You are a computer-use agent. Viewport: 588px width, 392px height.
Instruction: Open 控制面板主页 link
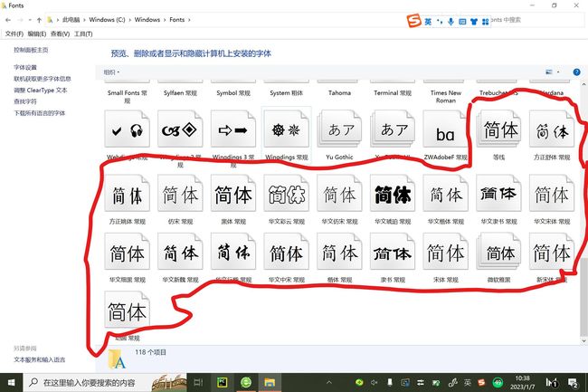pos(31,50)
